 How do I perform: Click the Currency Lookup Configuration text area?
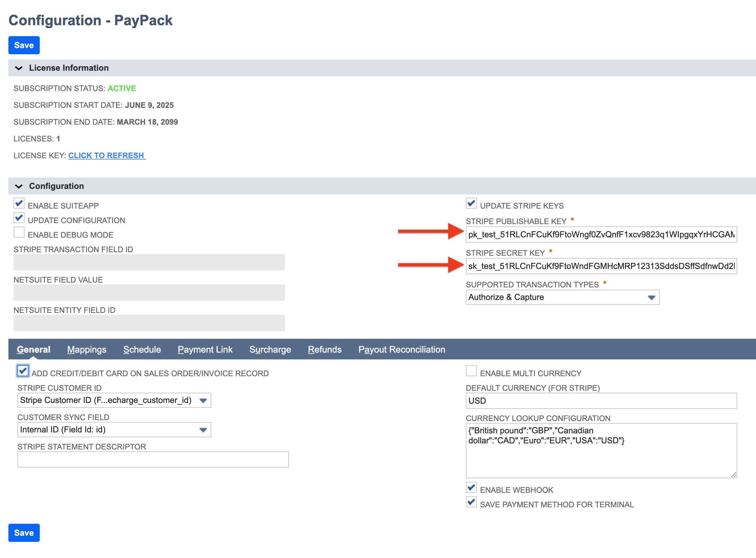pos(601,450)
